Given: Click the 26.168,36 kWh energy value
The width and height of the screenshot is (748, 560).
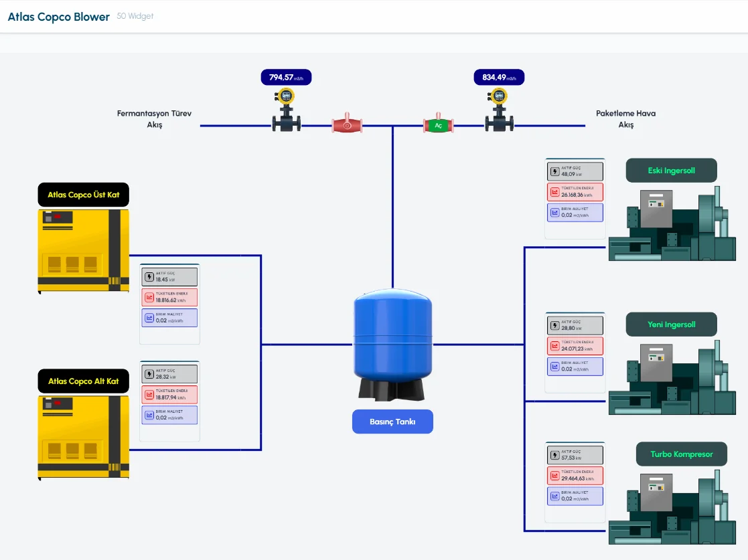Looking at the screenshot, I should (x=577, y=195).
